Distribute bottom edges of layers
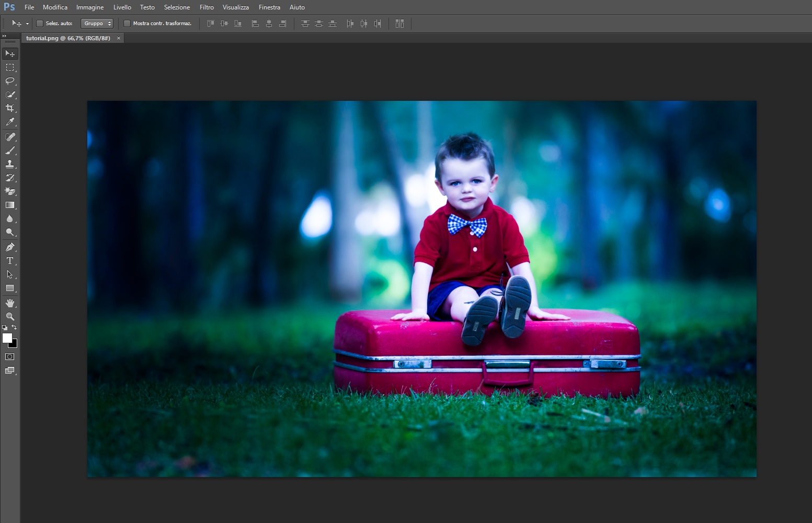The width and height of the screenshot is (812, 523). [x=333, y=24]
